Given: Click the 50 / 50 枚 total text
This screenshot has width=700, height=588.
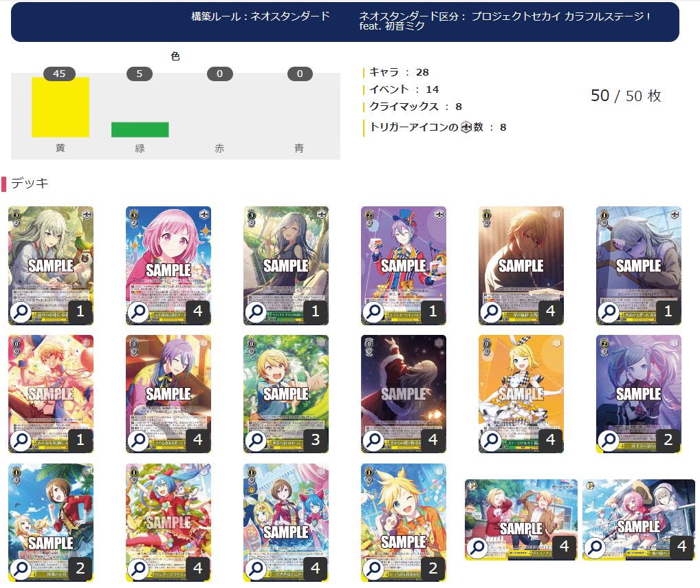Looking at the screenshot, I should click(x=626, y=96).
